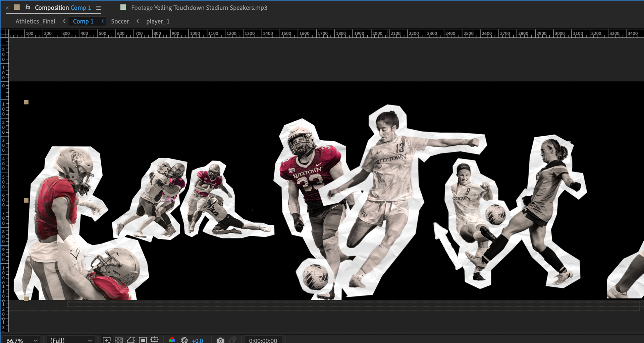Close the Composition Comp 1 panel
644x343 pixels.
(7, 8)
